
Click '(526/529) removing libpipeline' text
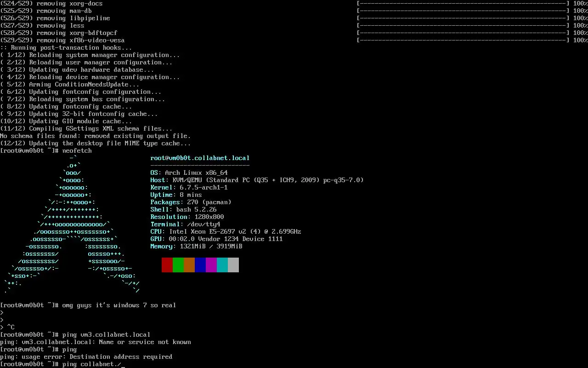click(55, 18)
